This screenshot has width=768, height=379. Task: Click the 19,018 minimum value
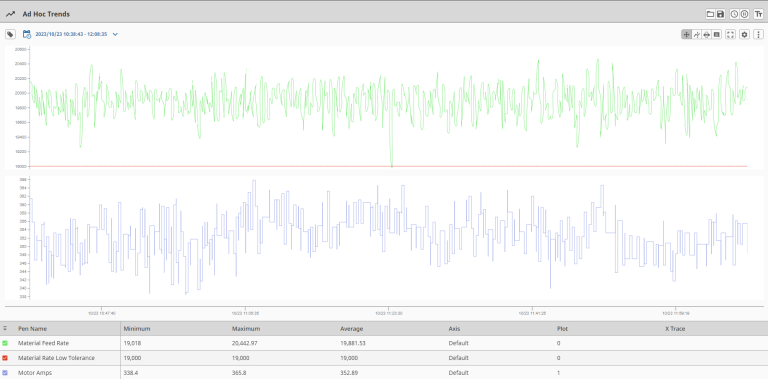pos(131,343)
